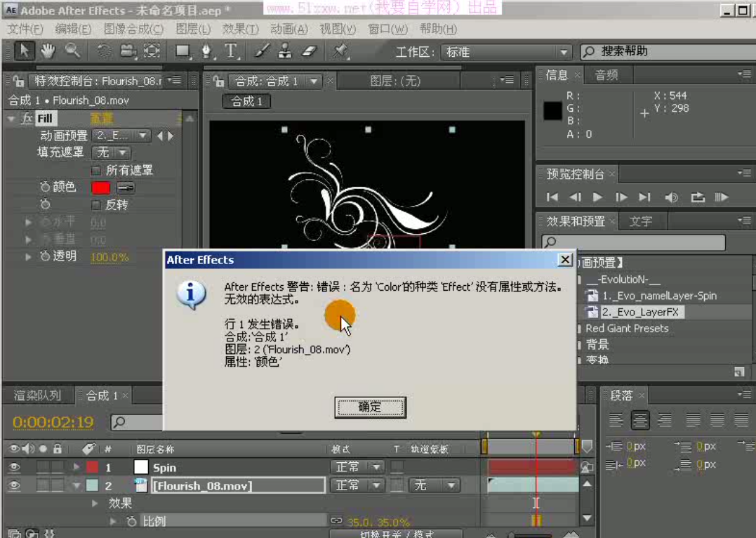Select the Pen tool
This screenshot has width=756, height=538.
point(207,51)
